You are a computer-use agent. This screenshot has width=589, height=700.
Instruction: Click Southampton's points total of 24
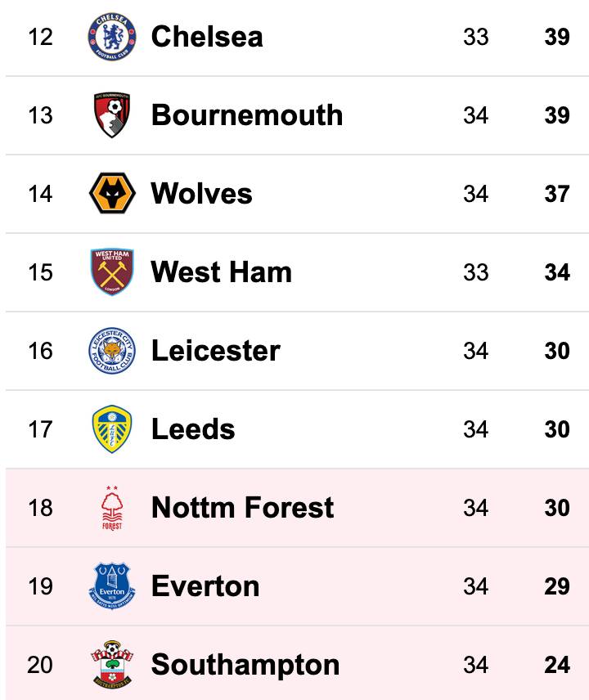pyautogui.click(x=557, y=665)
